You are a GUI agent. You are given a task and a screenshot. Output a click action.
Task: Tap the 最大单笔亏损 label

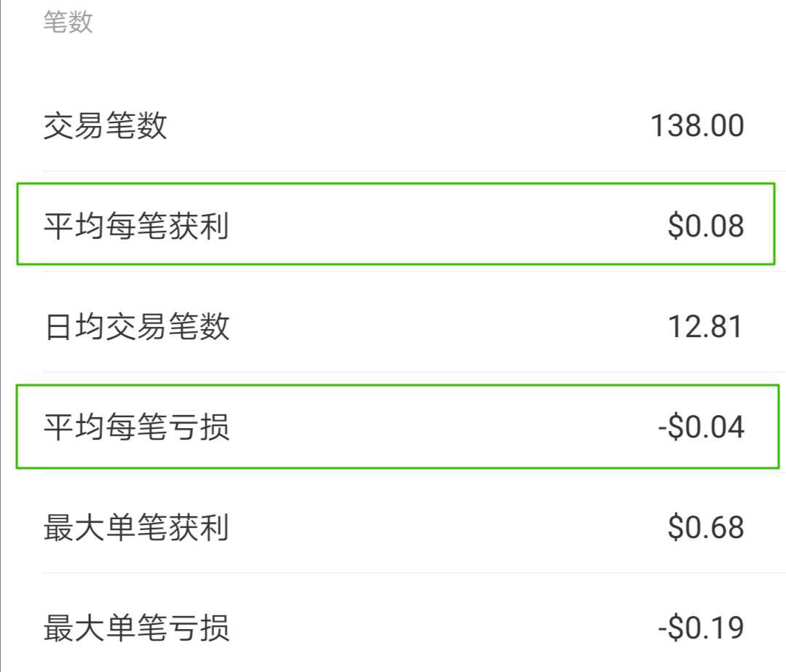pos(136,628)
